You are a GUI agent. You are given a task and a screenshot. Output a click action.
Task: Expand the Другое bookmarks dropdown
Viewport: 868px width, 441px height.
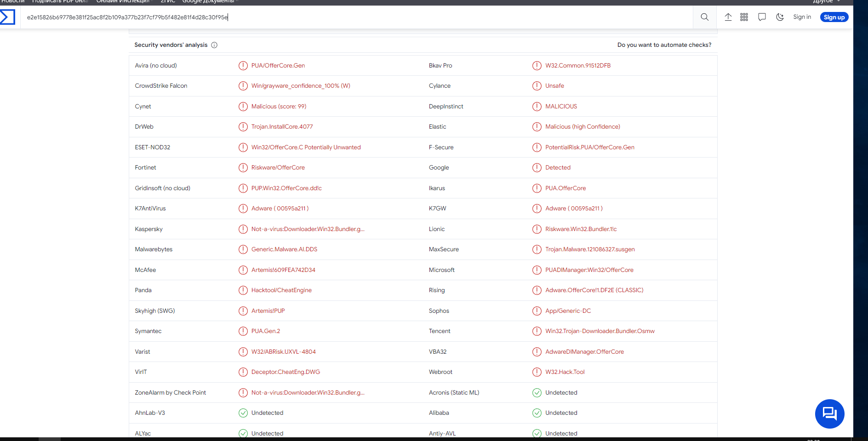[826, 2]
